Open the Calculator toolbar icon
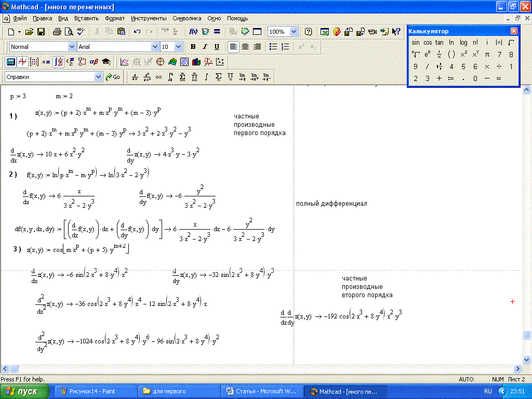Image resolution: width=532 pixels, height=399 pixels. coord(10,62)
